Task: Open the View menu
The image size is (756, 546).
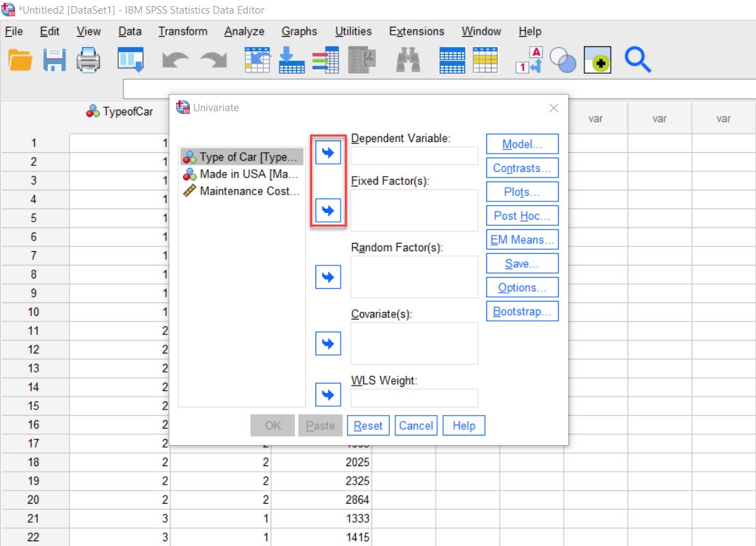Action: pos(89,31)
